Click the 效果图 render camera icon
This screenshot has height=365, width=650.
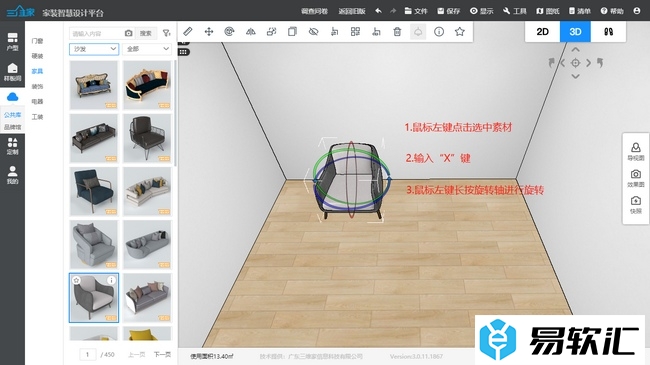[x=636, y=178]
